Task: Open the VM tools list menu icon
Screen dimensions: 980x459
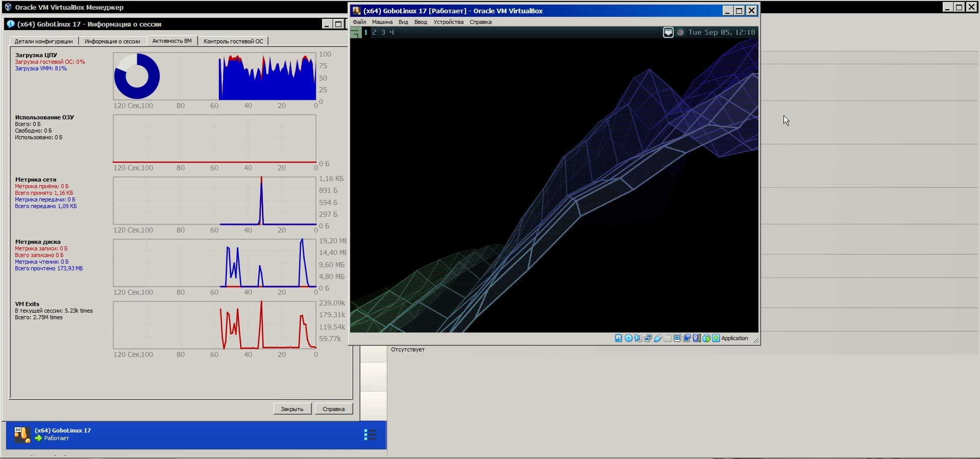Action: click(370, 435)
